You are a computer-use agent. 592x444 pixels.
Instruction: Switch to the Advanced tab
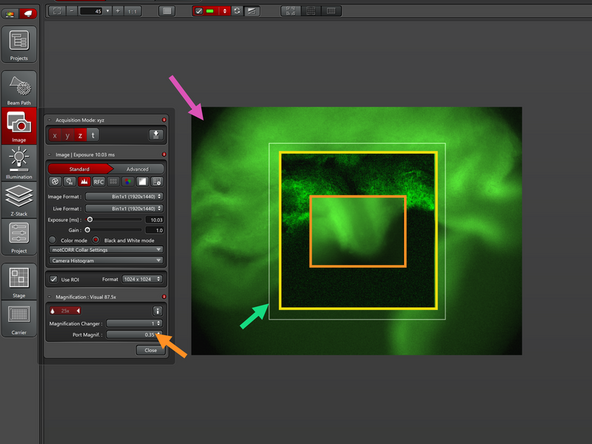pos(137,169)
